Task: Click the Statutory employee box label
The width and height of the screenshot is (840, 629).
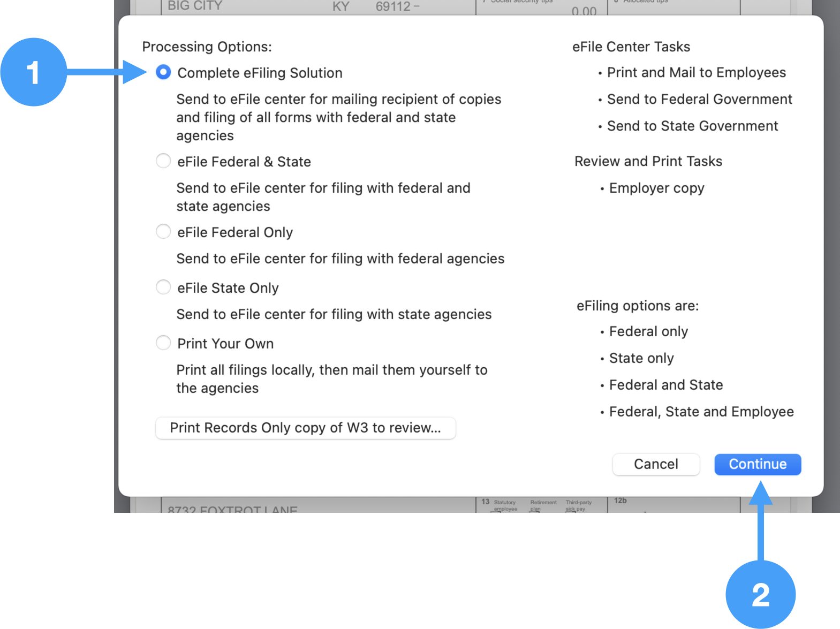Action: (x=505, y=505)
